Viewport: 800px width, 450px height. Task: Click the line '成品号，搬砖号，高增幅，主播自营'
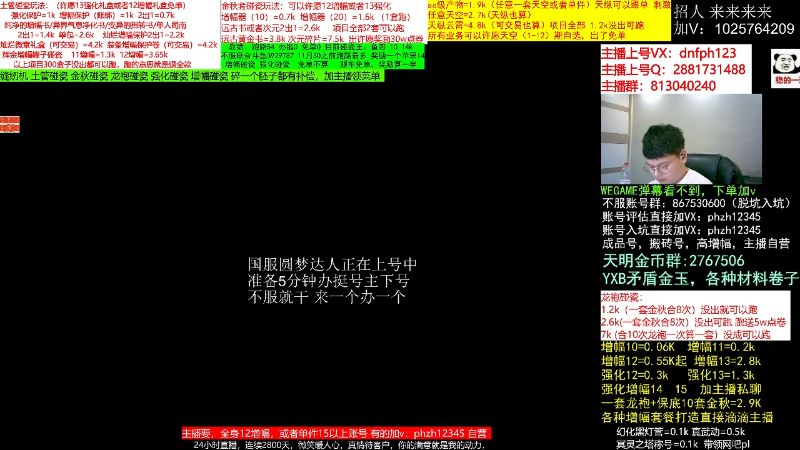point(696,243)
